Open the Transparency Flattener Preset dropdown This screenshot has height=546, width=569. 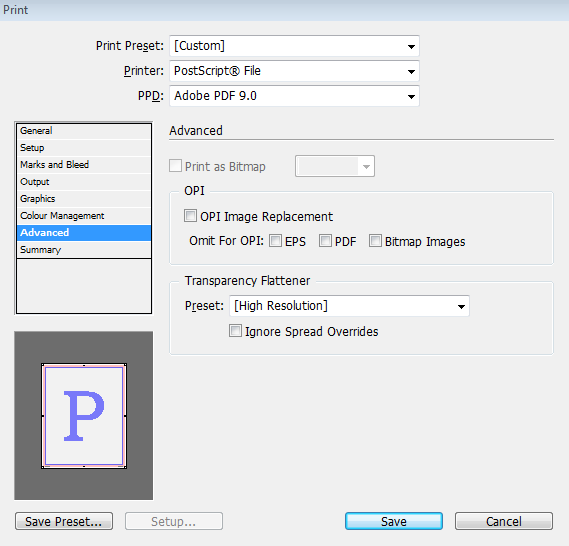349,306
